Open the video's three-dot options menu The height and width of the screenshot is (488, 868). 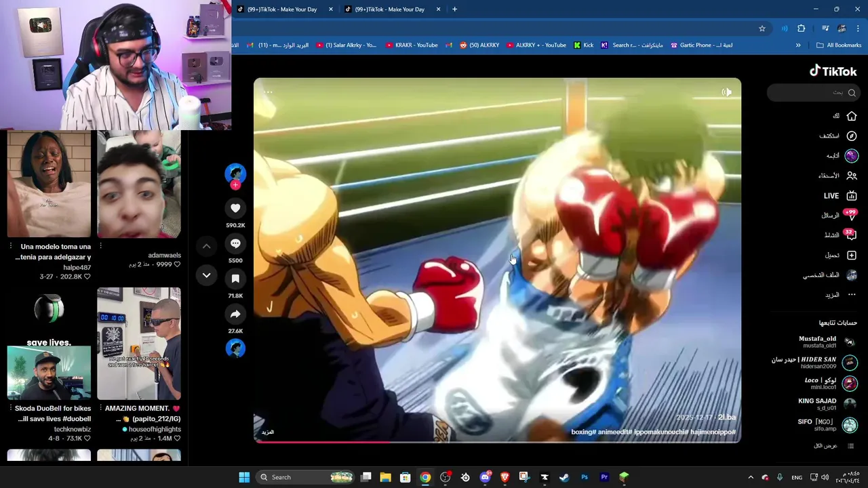click(x=268, y=92)
